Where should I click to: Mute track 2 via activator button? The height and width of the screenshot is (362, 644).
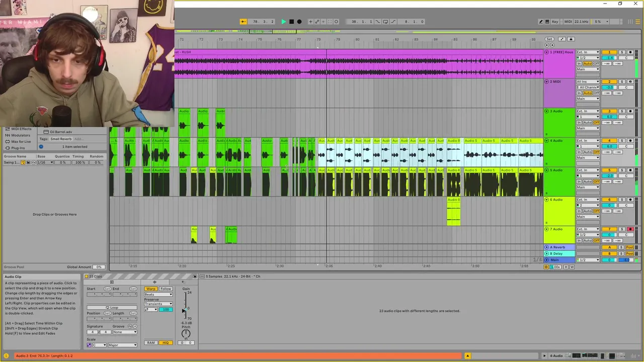609,81
